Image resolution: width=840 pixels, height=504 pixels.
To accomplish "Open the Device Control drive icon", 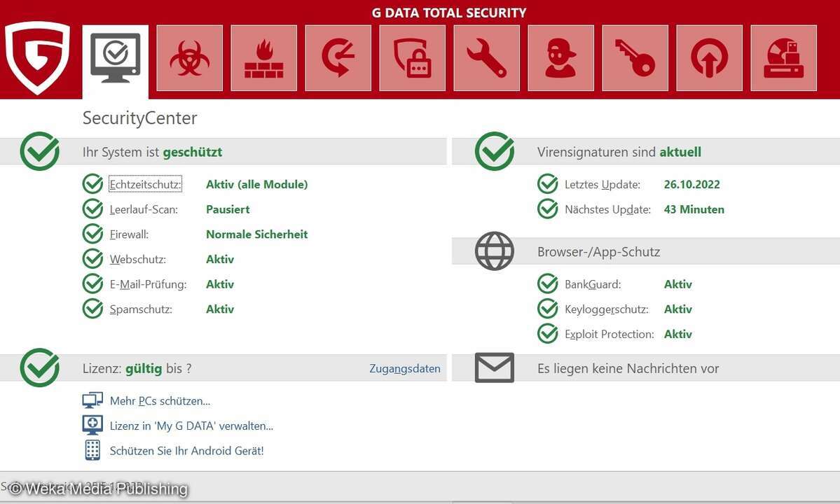I will click(784, 58).
